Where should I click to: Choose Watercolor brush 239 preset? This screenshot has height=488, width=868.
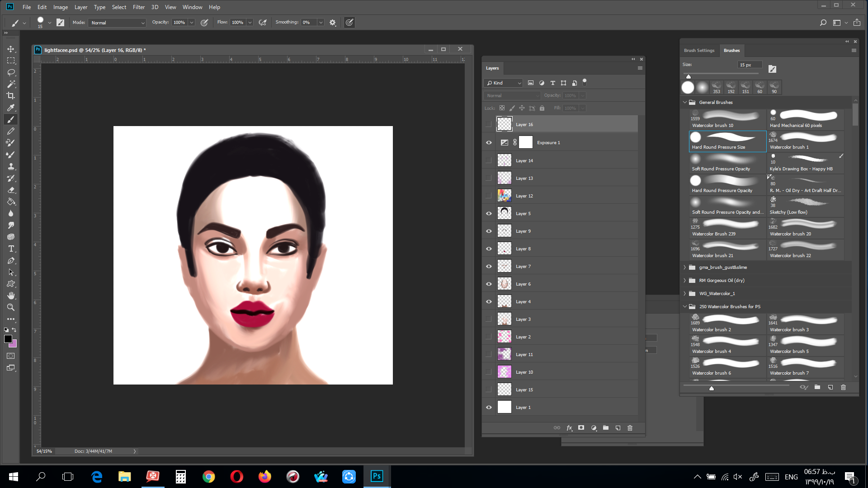tap(727, 228)
